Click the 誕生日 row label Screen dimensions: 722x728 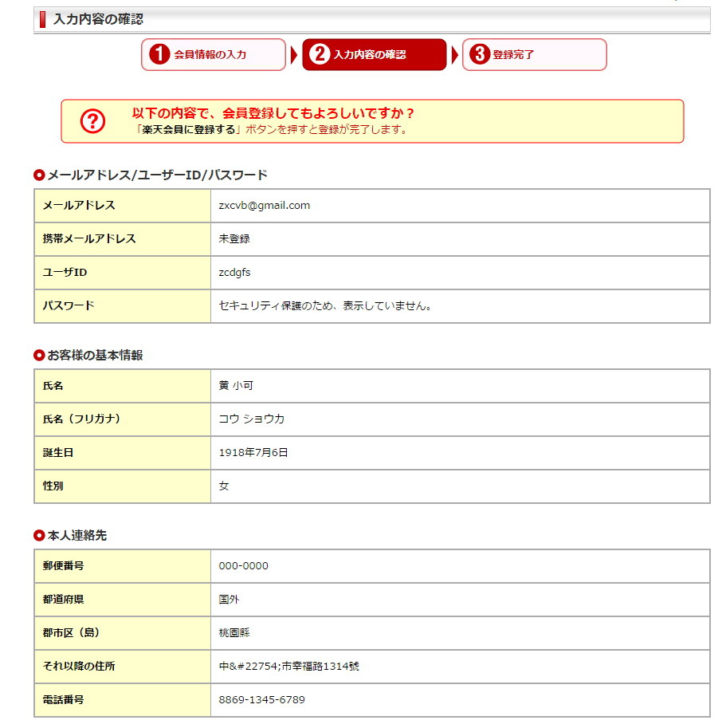(58, 453)
